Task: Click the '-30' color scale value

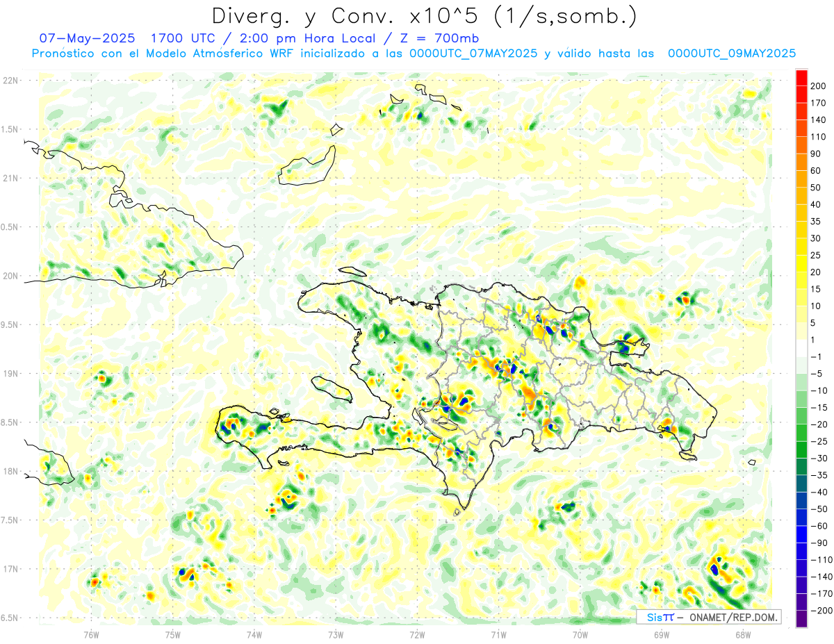Action: coord(819,459)
